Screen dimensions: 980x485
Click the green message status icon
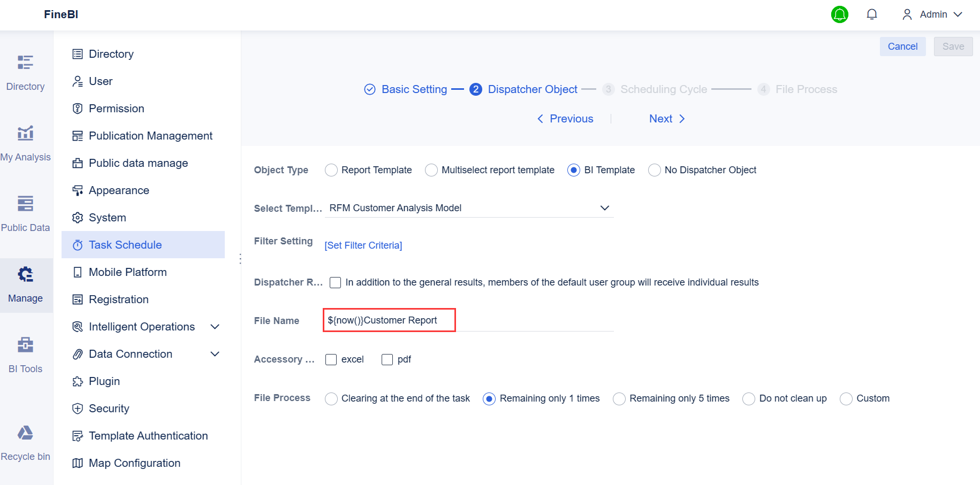(x=839, y=14)
